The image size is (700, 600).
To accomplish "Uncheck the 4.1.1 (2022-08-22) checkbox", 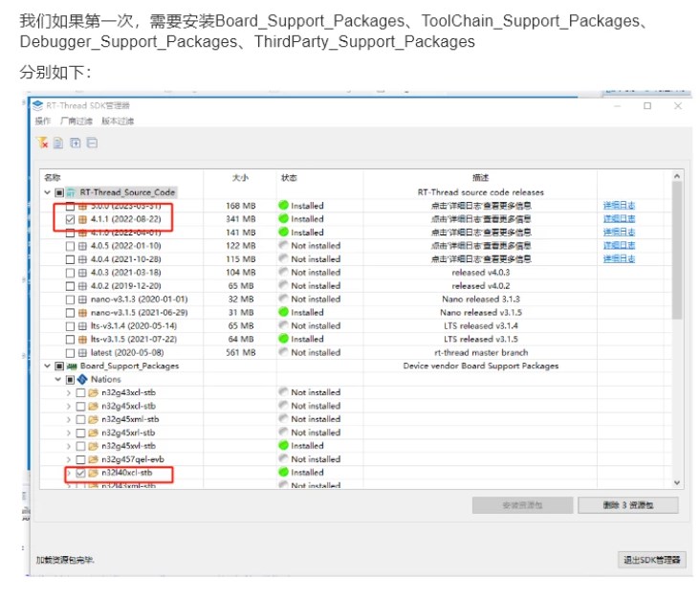I will [70, 219].
